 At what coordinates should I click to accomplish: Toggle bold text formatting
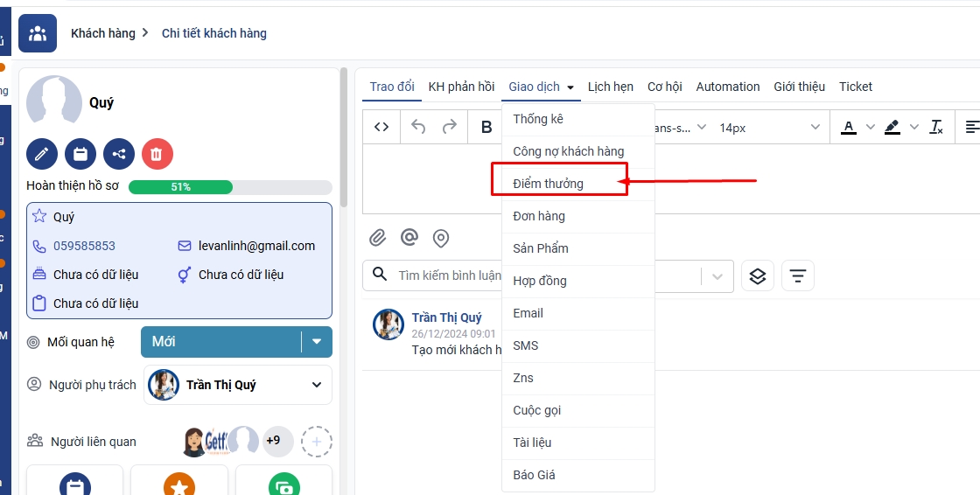click(x=486, y=128)
